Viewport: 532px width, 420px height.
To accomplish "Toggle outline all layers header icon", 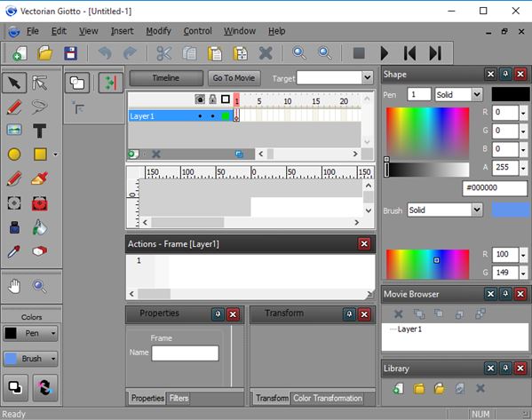I will (226, 99).
